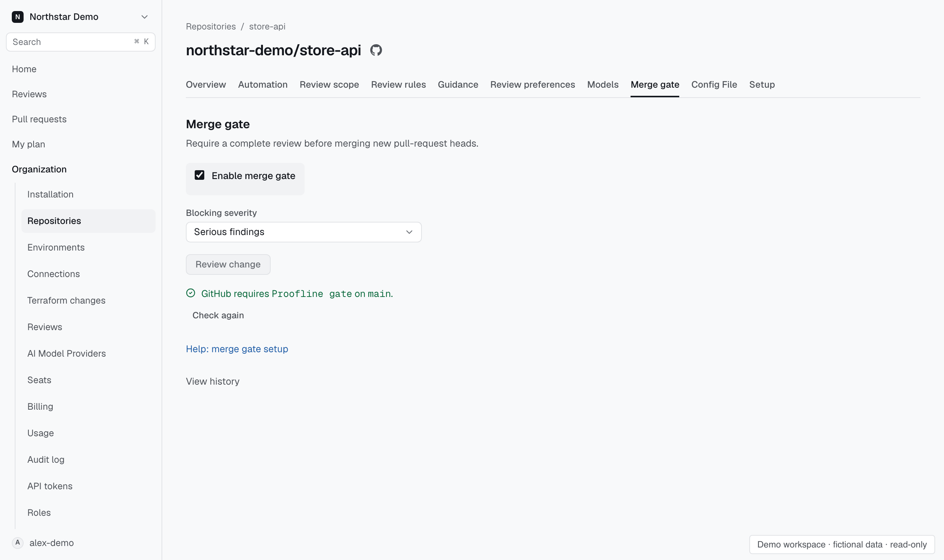Switch to the Config File tab
Screen dimensions: 944x560
coord(714,84)
